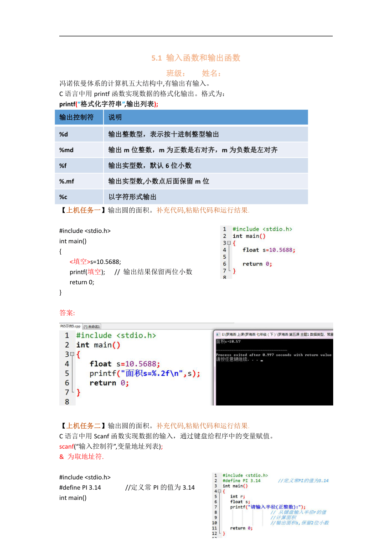
Task: Click the description '以字符形式输出'
Action: pos(132,197)
